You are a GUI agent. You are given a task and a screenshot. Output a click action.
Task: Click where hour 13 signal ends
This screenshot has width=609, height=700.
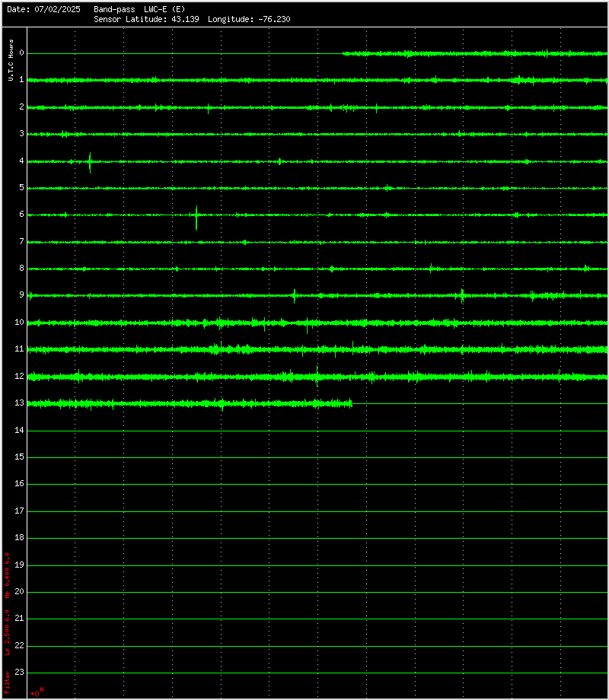click(352, 403)
